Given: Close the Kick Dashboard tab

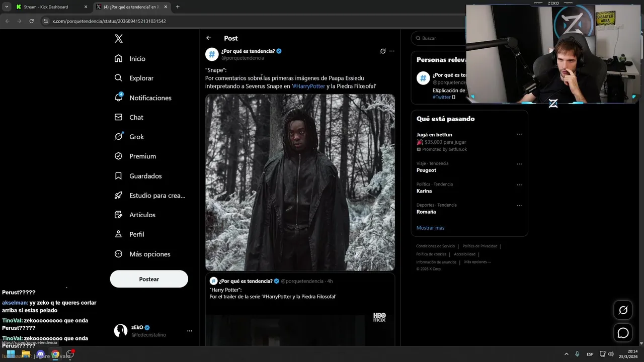Looking at the screenshot, I should [86, 7].
